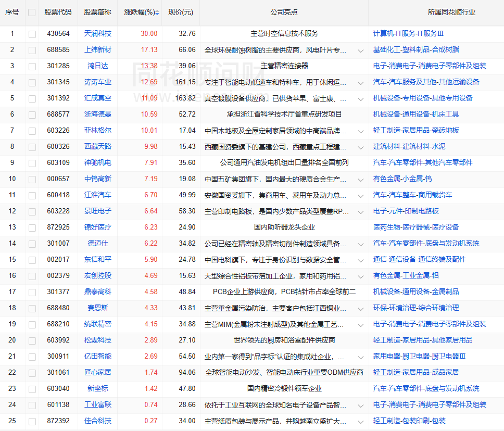Toggle the select-all checkbox in header
Image resolution: width=504 pixels, height=431 pixels.
(31, 12)
